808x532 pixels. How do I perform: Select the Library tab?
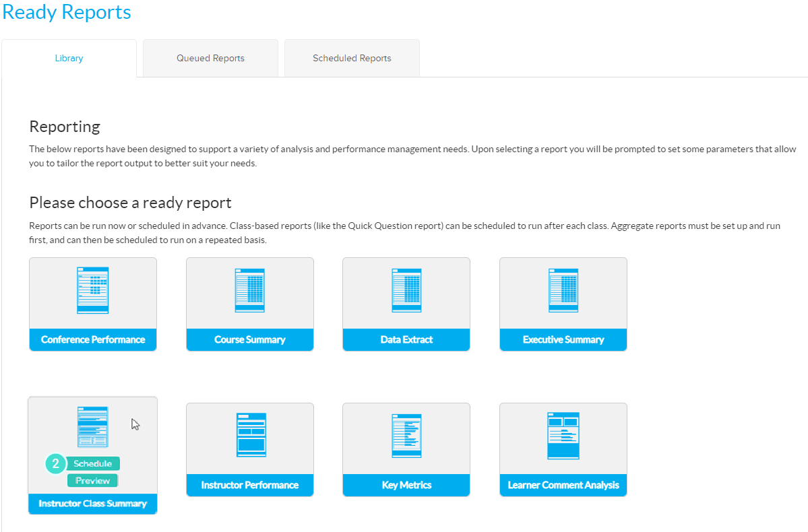coord(69,58)
